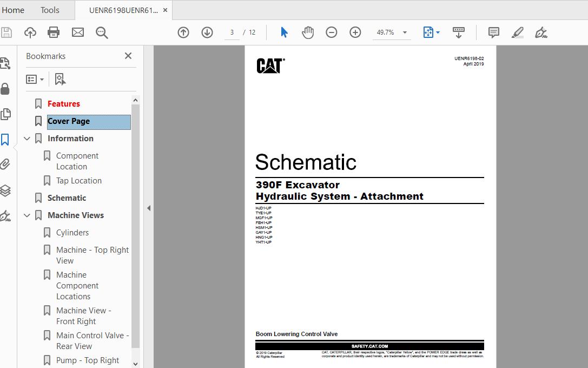
Task: Go to Tap Location bookmark
Action: coord(79,181)
